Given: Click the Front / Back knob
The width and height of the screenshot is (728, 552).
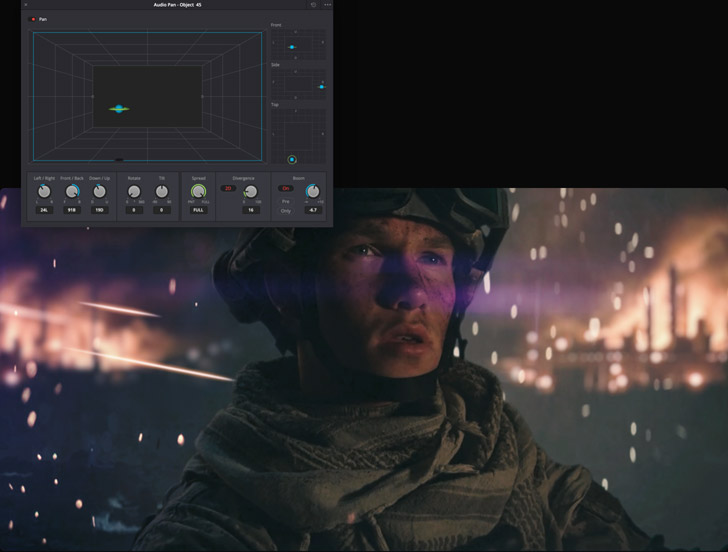Looking at the screenshot, I should 72,191.
